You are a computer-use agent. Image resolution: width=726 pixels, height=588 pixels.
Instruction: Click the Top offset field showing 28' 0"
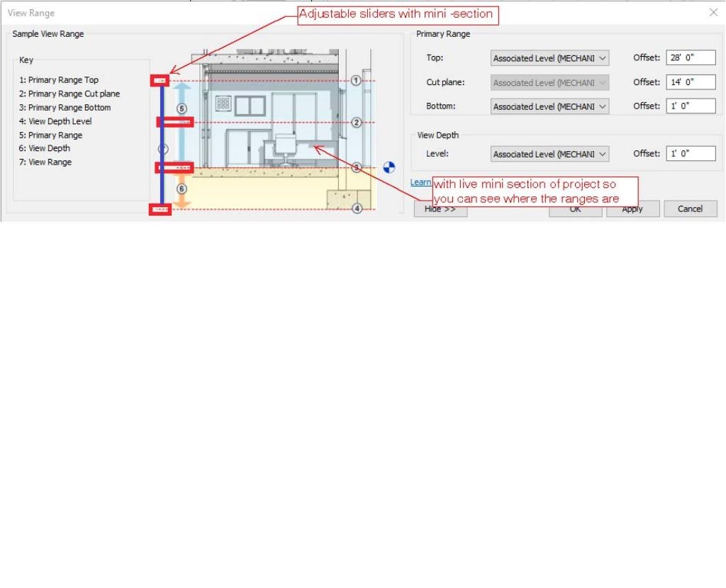point(691,57)
